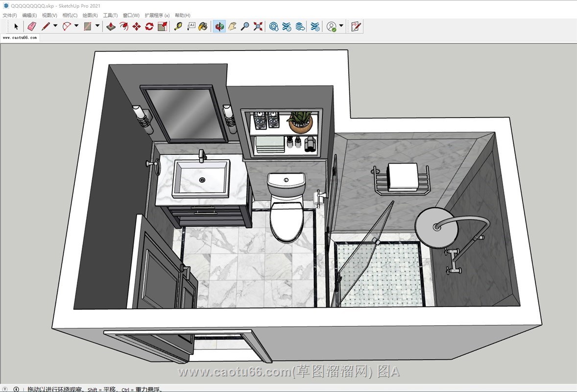Click the geo-location icon in status bar

[5, 389]
